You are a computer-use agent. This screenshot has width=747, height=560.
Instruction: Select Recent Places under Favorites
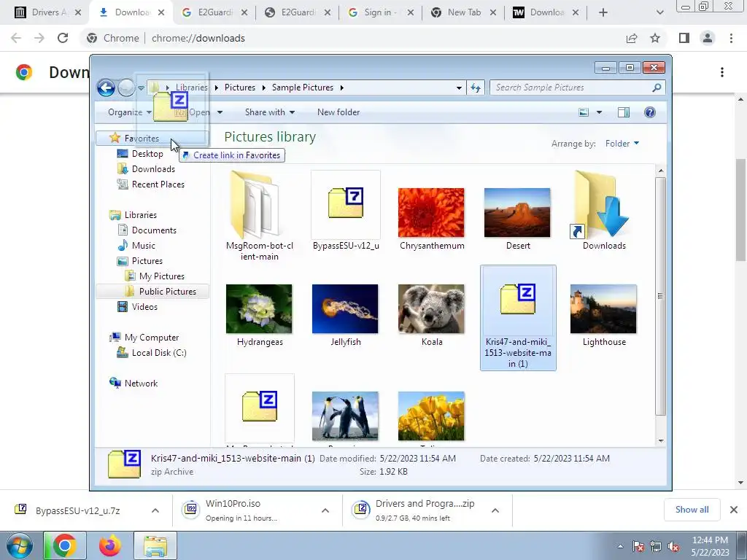coord(158,184)
